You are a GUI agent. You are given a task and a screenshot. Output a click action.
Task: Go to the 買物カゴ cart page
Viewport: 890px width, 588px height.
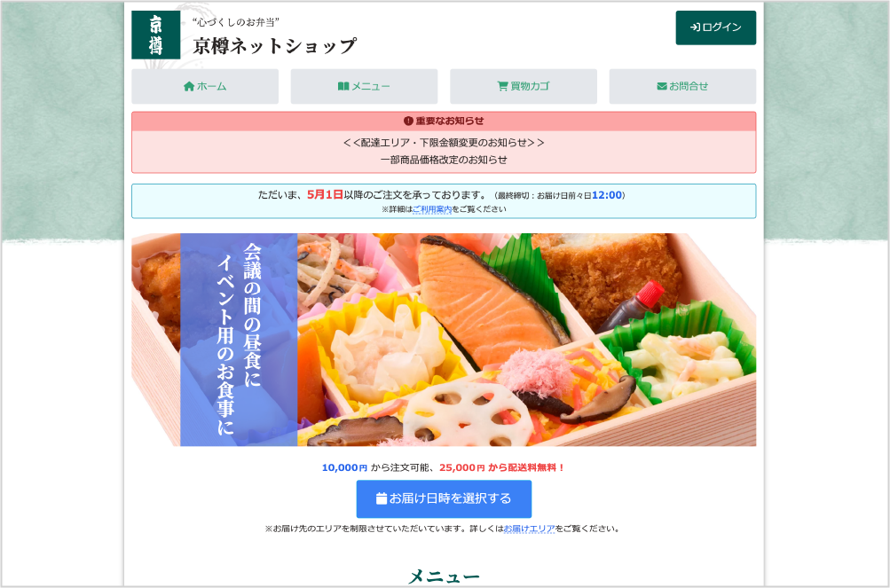click(x=524, y=86)
